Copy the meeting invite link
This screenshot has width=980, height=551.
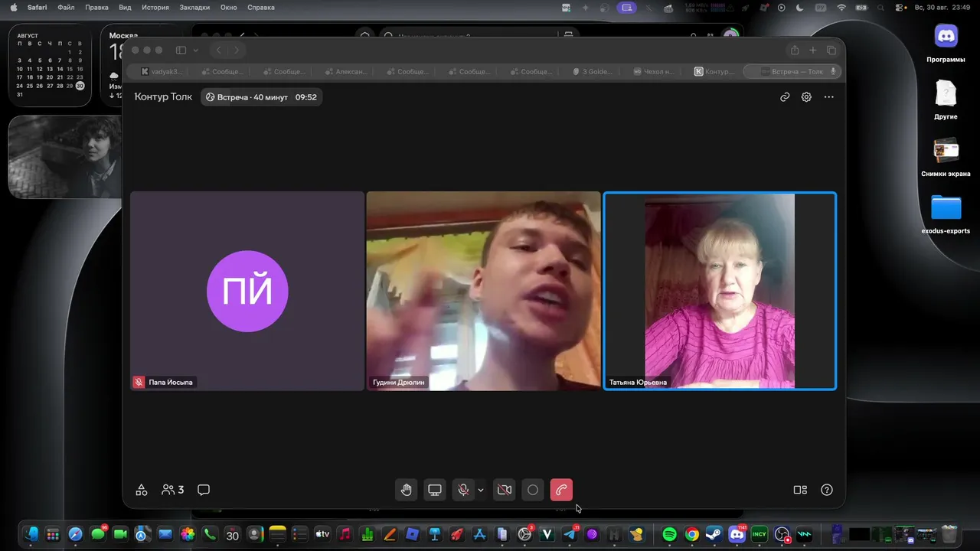785,97
